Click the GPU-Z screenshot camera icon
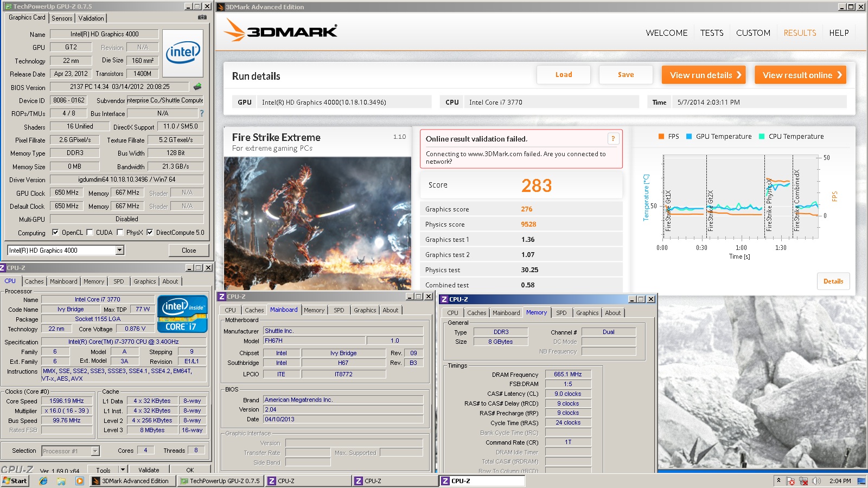 coord(202,17)
